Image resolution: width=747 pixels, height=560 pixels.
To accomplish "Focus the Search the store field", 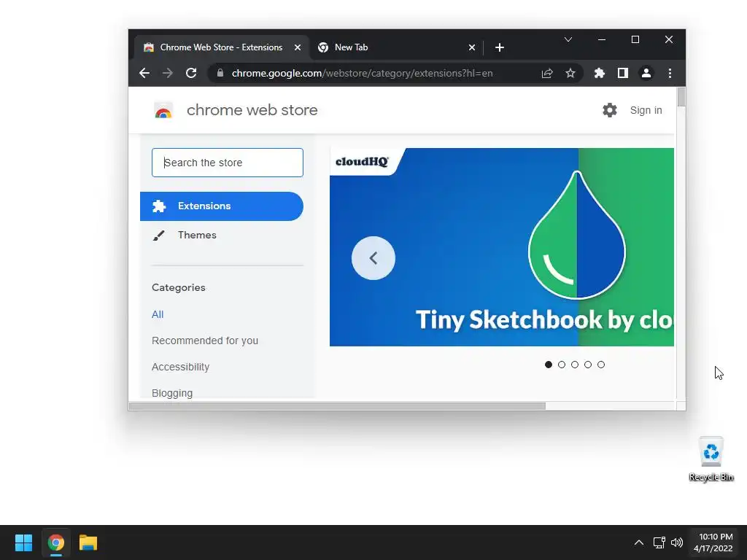I will tap(228, 163).
